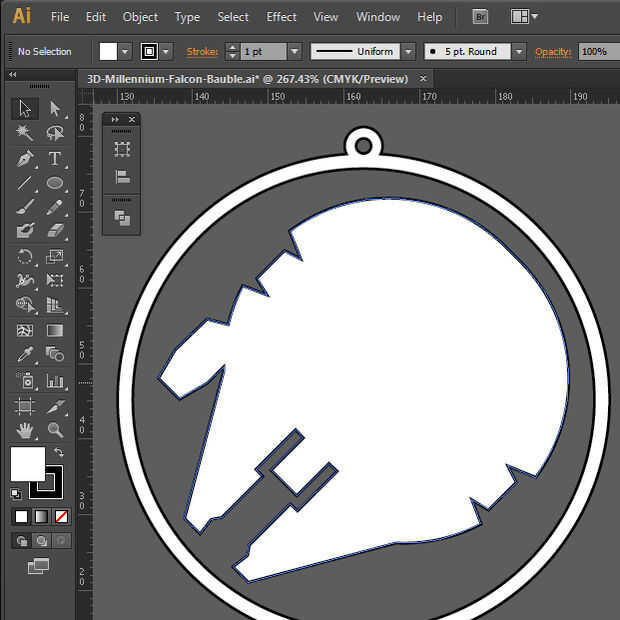Open the Align panel icon

(122, 177)
